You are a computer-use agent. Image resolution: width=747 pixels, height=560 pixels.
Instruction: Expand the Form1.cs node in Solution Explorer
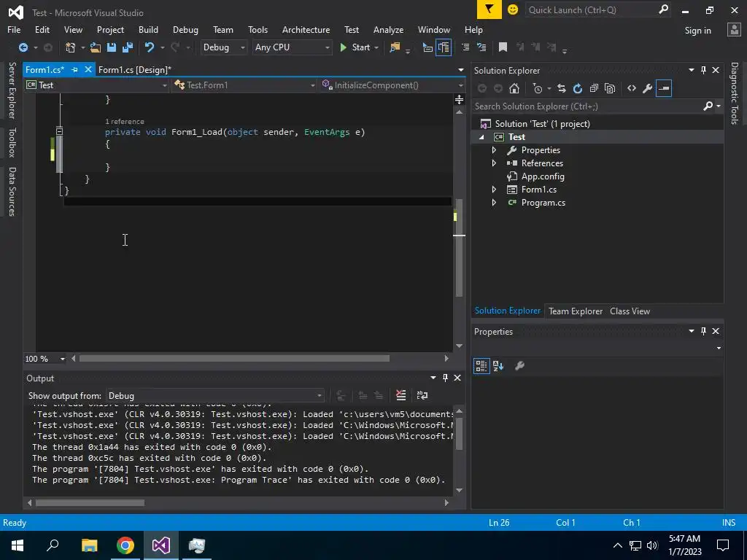[x=494, y=189]
